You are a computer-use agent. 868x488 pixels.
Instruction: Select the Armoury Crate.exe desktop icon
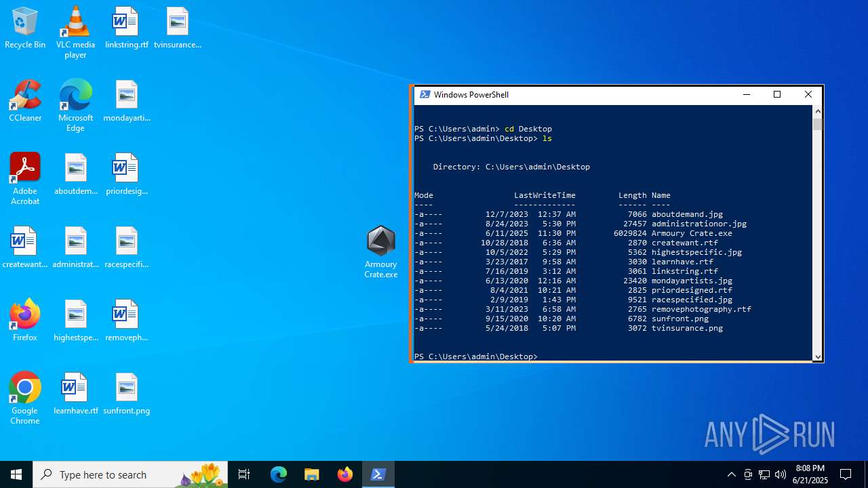point(380,252)
